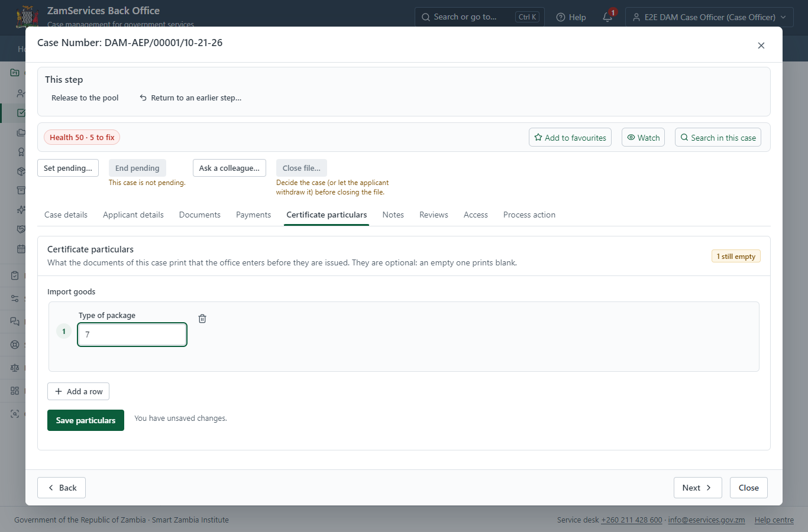Viewport: 808px width, 532px height.
Task: Open the Process action tab
Action: [529, 215]
